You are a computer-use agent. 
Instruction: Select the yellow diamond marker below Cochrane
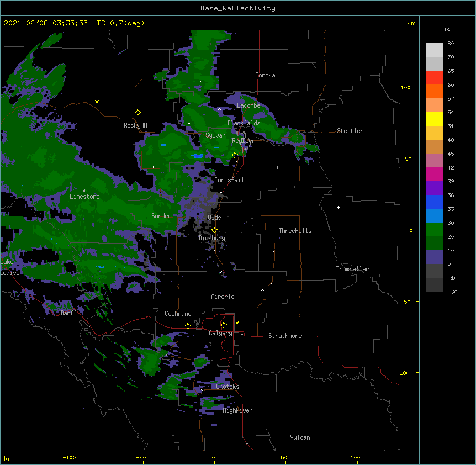188,326
